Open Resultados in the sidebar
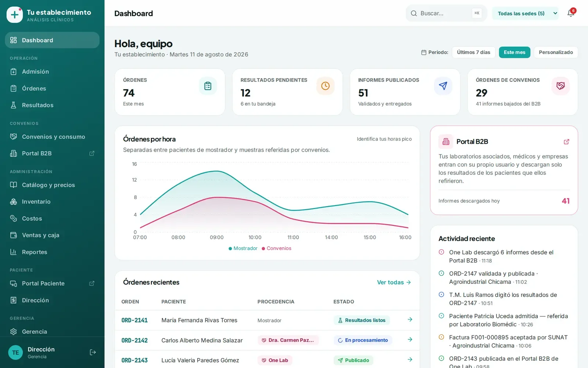Image resolution: width=588 pixels, height=368 pixels. pos(52,105)
